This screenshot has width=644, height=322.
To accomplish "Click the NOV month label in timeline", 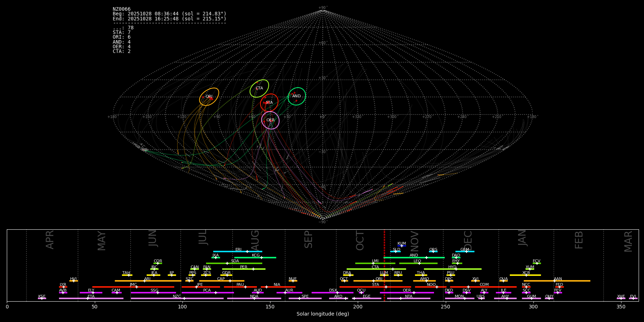I will pos(414,240).
